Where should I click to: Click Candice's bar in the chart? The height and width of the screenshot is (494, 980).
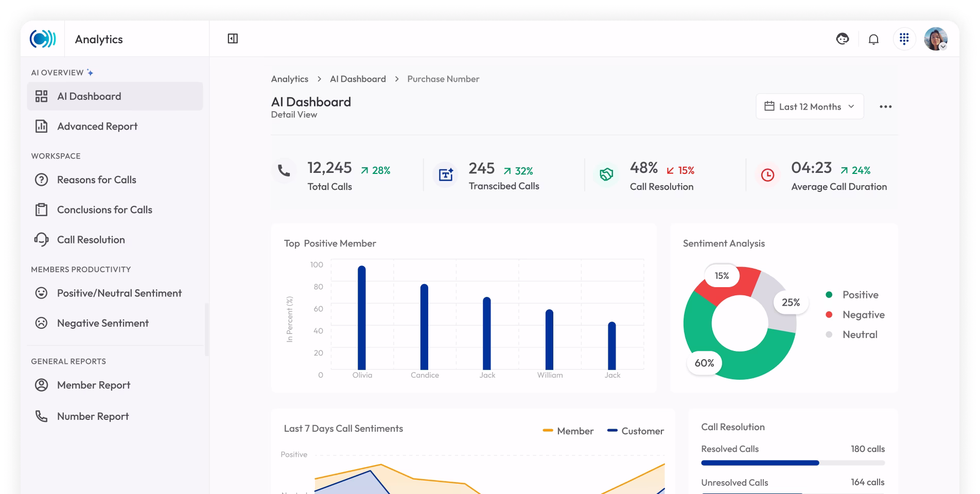pos(424,327)
